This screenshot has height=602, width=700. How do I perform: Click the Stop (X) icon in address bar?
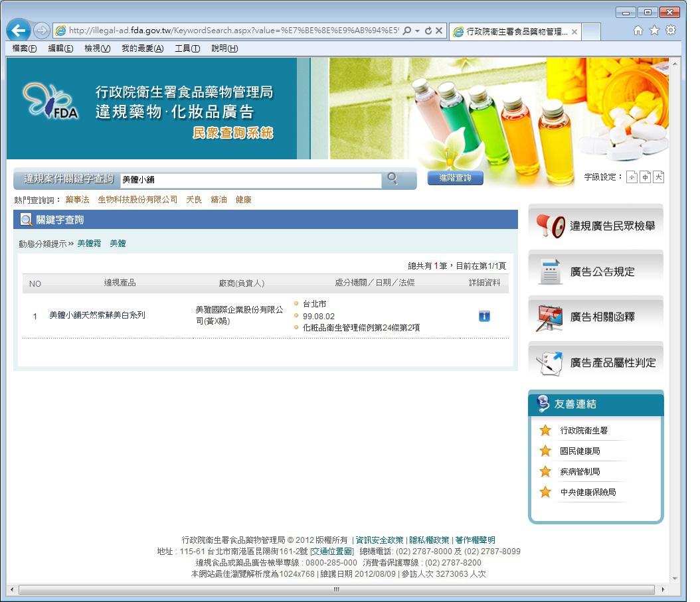pos(439,31)
